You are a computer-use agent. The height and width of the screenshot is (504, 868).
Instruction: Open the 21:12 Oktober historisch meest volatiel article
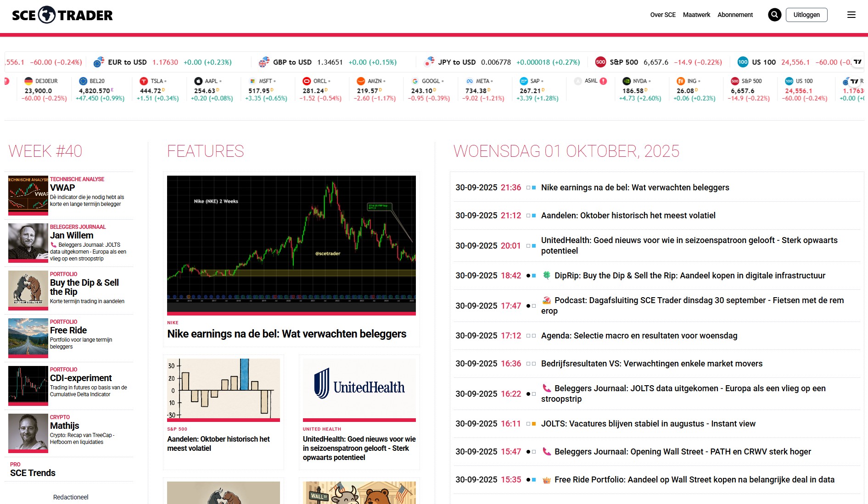pyautogui.click(x=628, y=216)
